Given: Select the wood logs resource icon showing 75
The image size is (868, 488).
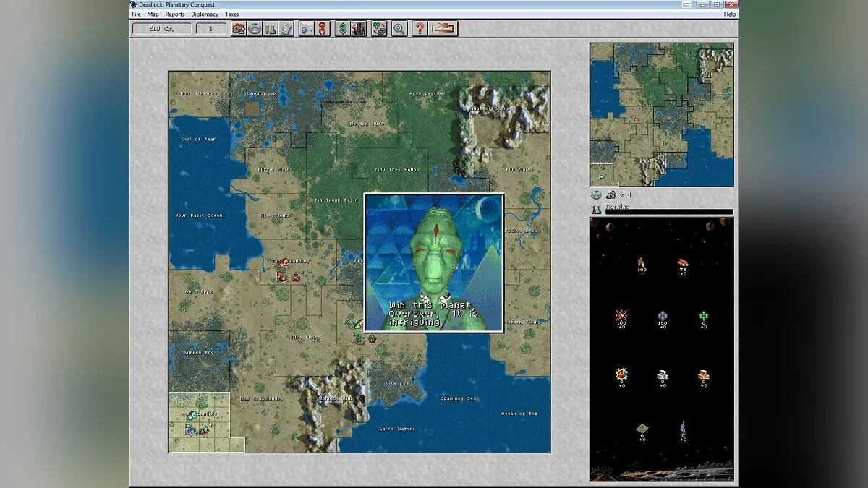Looking at the screenshot, I should pos(683,262).
